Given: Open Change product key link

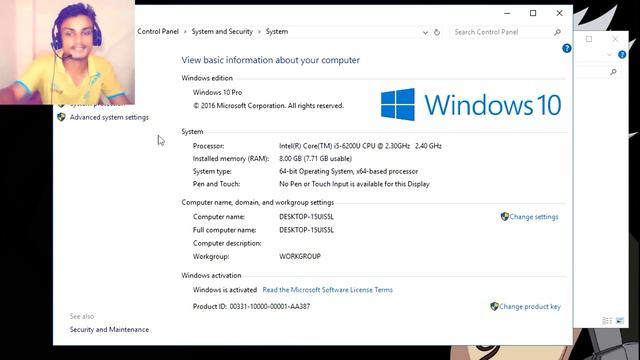Looking at the screenshot, I should [530, 307].
